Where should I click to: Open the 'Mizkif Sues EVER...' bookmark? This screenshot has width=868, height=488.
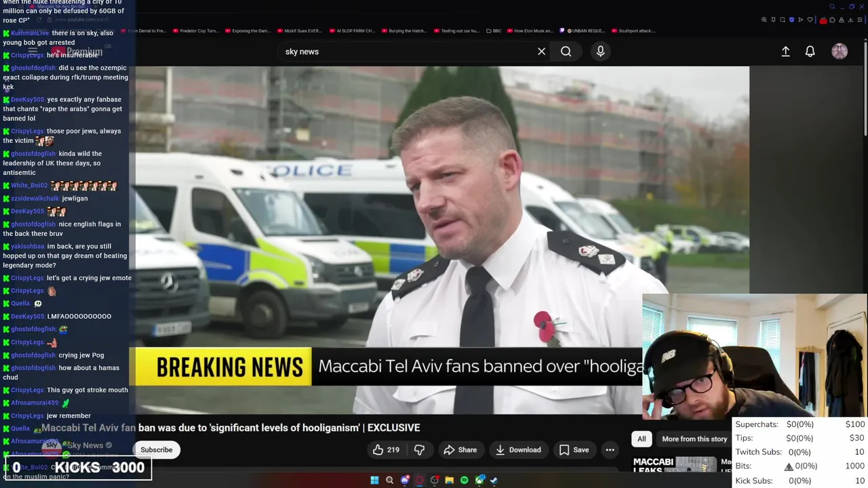point(300,30)
